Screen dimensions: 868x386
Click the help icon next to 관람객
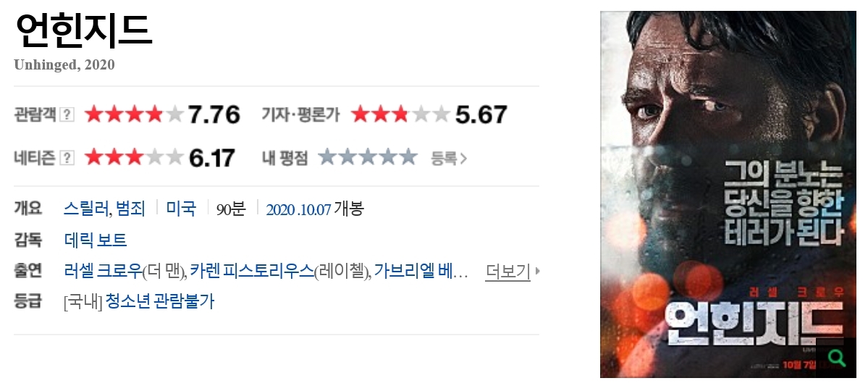pyautogui.click(x=67, y=114)
